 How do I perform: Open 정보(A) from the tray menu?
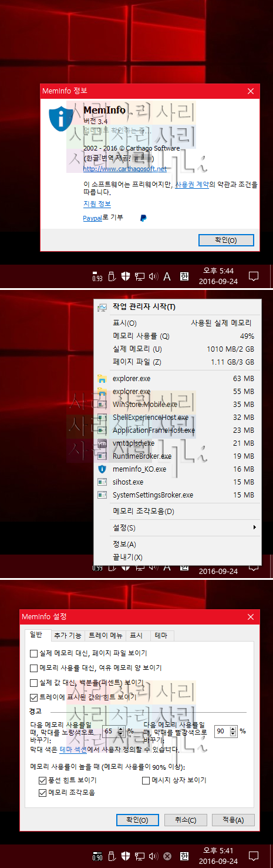177,544
